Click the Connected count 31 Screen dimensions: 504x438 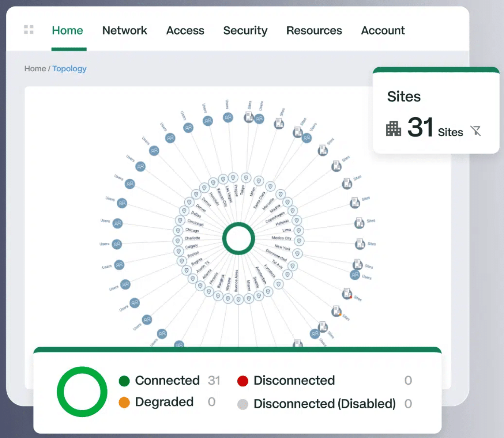point(214,381)
